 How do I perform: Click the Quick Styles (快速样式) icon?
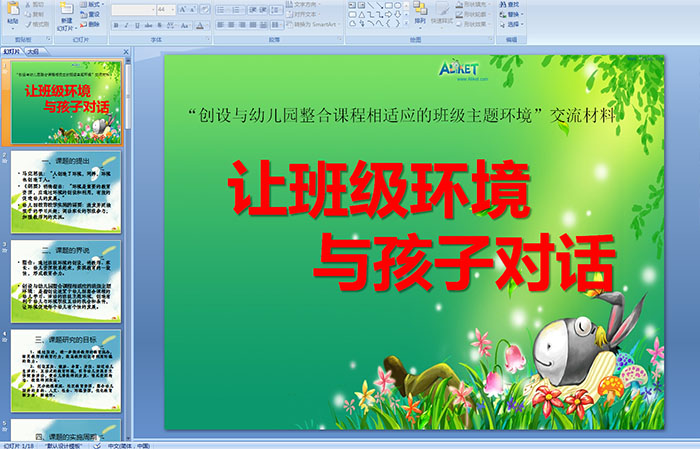pyautogui.click(x=442, y=9)
